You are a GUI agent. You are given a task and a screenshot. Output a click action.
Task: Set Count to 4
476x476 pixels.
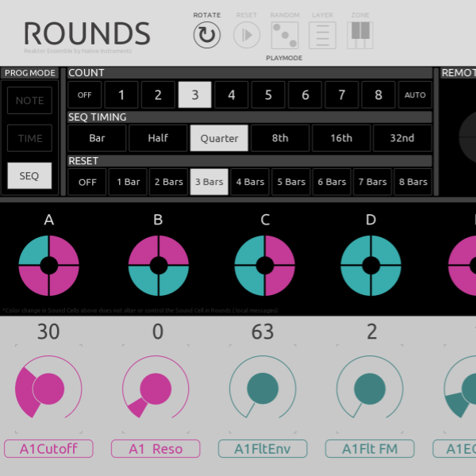coord(232,94)
